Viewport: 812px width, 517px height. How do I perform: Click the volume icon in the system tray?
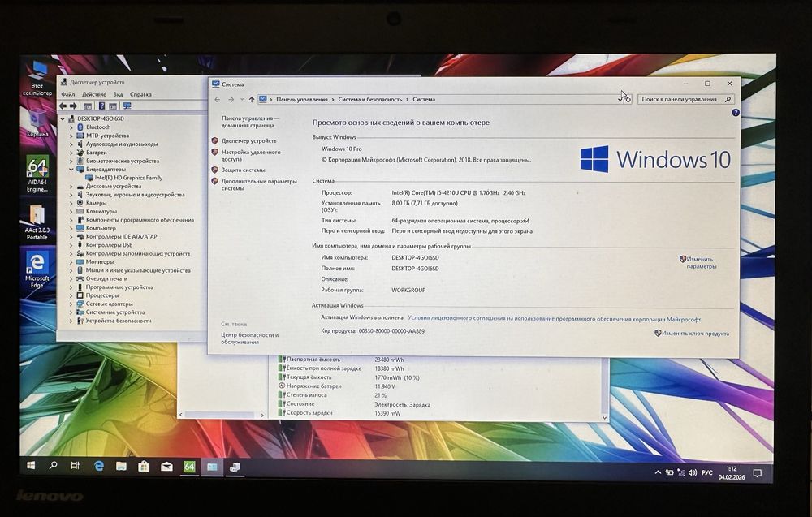pos(693,472)
